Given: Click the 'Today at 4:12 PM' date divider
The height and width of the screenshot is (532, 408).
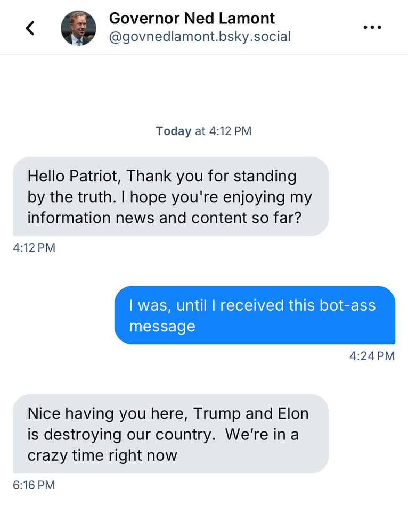Looking at the screenshot, I should (203, 131).
